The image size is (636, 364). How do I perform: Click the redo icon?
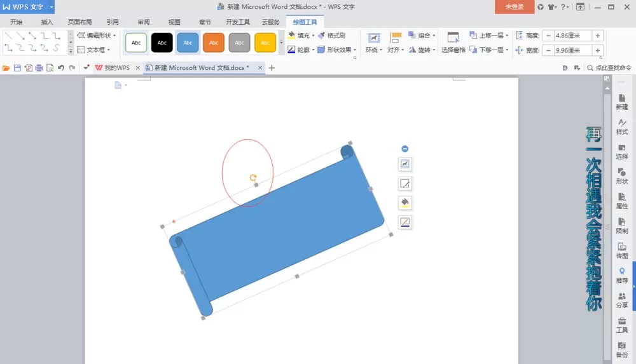[x=73, y=68]
